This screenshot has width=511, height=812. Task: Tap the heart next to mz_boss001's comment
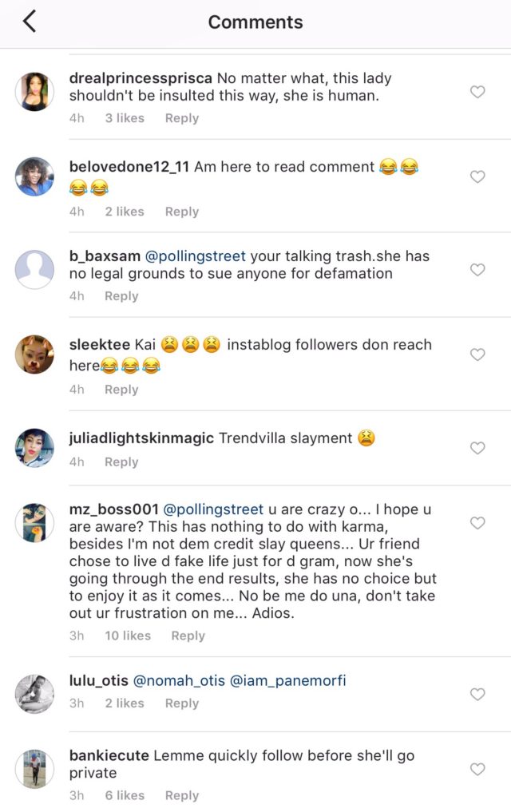[x=478, y=523]
